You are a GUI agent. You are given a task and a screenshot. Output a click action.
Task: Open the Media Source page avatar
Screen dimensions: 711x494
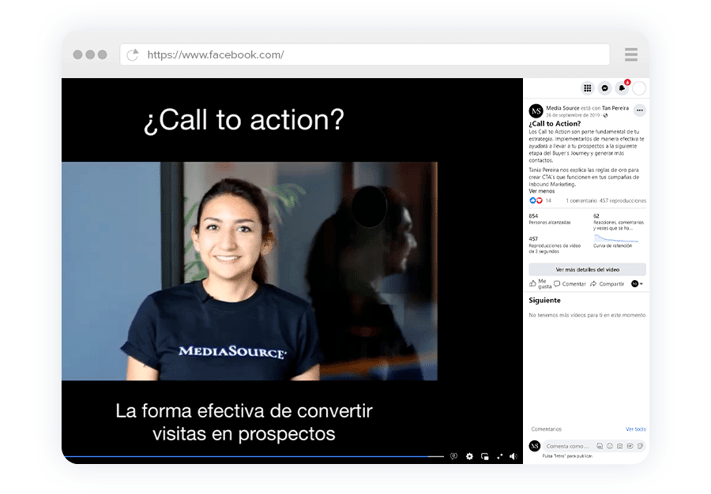(536, 111)
